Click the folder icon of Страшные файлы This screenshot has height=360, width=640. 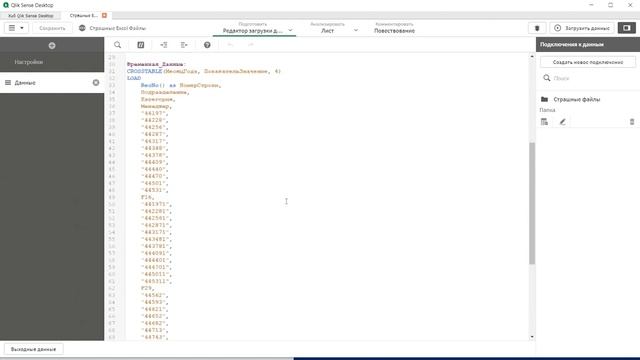click(544, 99)
